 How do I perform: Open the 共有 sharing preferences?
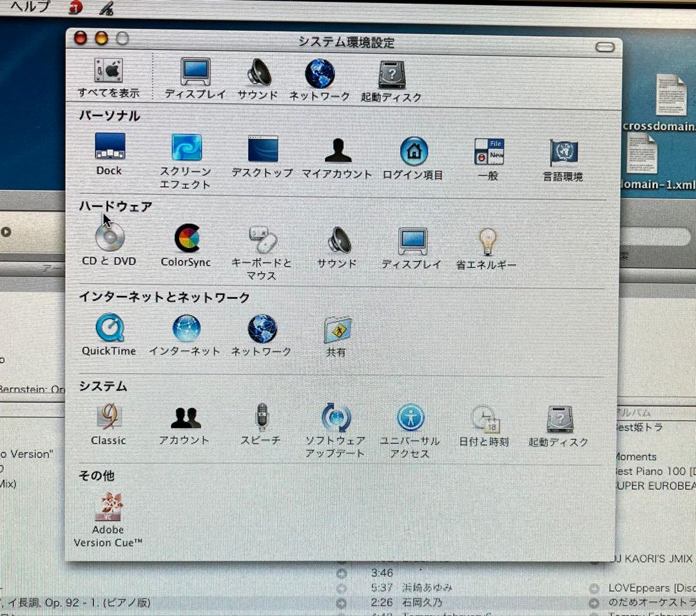pos(336,330)
